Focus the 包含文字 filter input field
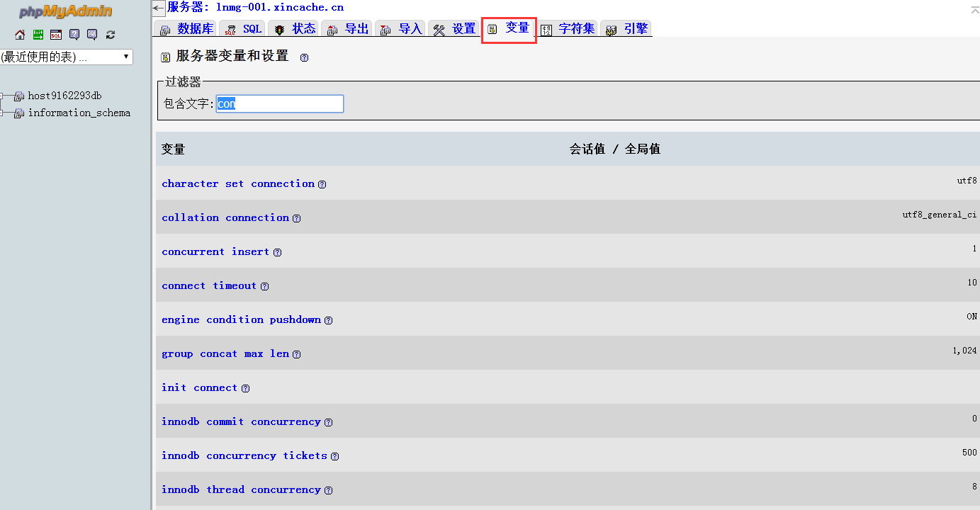This screenshot has height=510, width=980. point(280,104)
